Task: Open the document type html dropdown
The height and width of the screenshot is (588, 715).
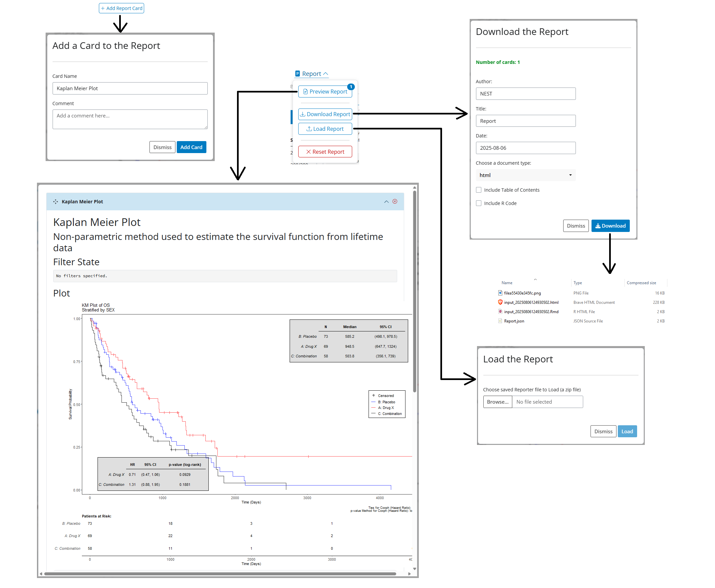Action: (x=525, y=175)
